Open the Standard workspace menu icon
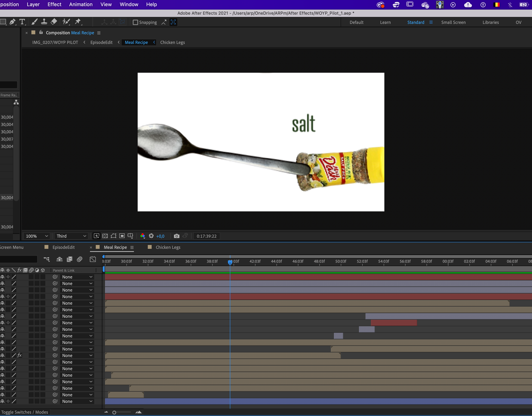 coord(431,22)
